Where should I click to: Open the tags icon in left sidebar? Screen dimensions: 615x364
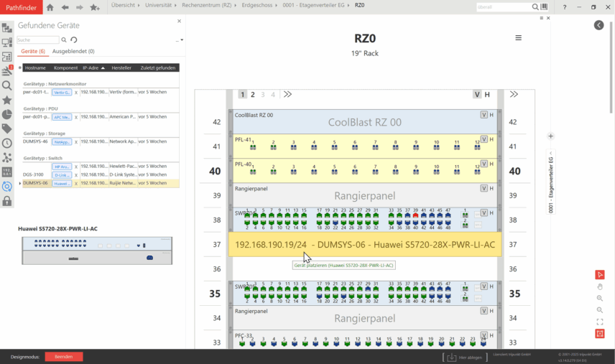click(x=7, y=129)
